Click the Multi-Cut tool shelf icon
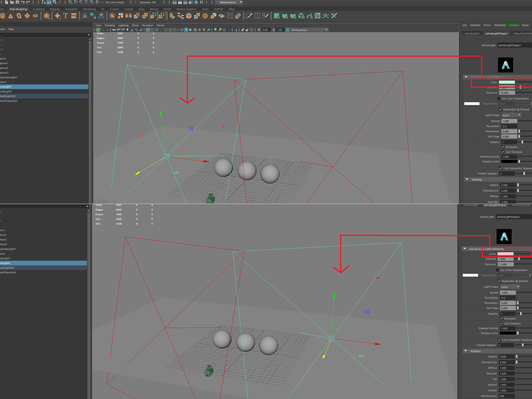Image resolution: width=532 pixels, height=399 pixels. point(249,16)
